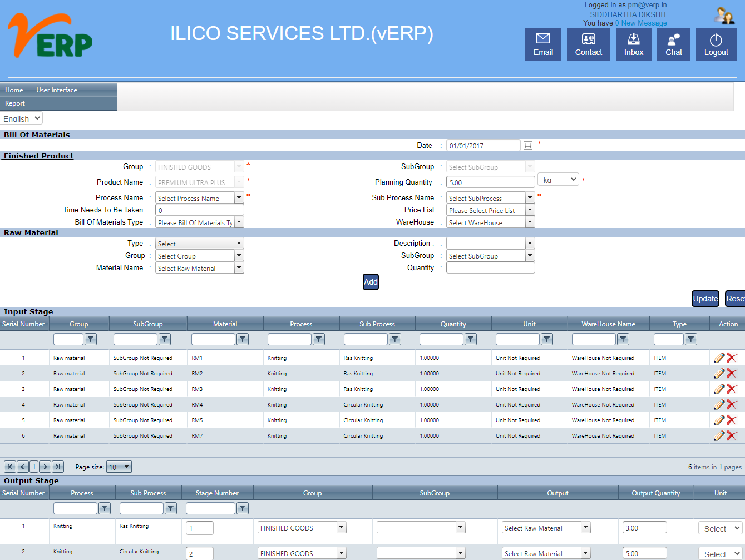745x560 pixels.
Task: Click the Logout icon
Action: point(716,44)
